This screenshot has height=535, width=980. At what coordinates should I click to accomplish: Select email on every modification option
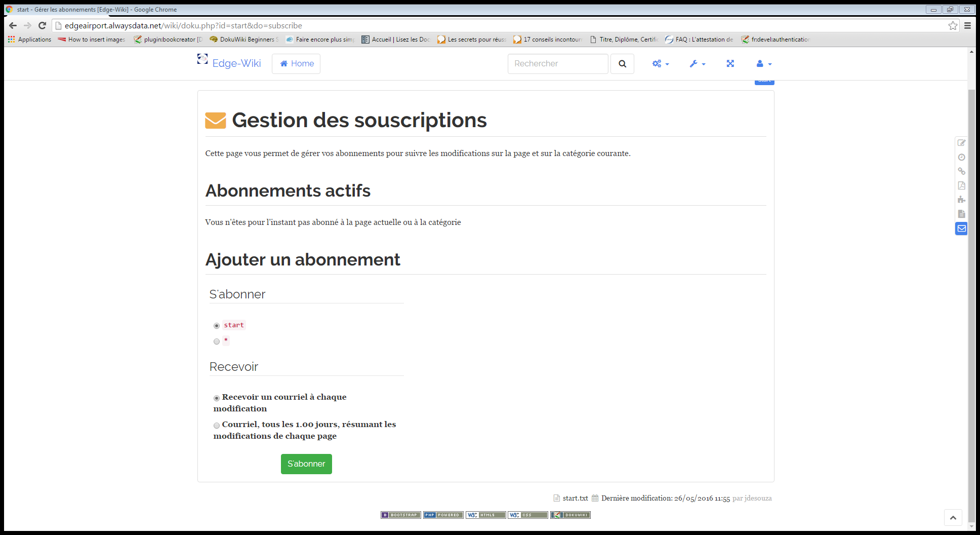click(217, 398)
